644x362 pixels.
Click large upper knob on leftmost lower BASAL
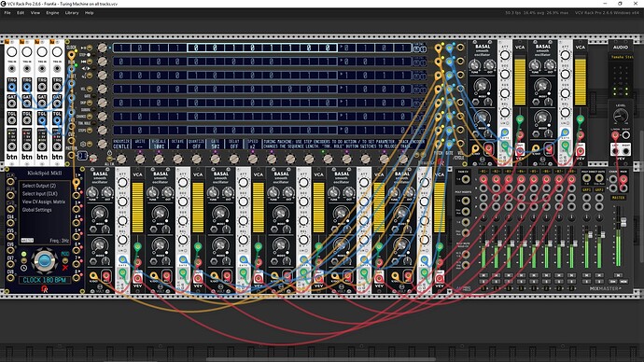coord(99,214)
